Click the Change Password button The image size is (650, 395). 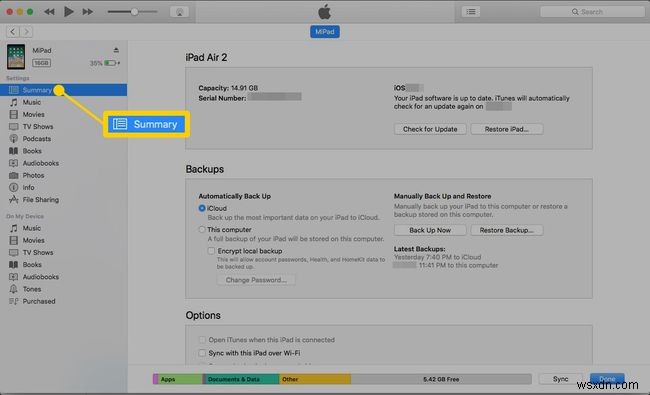pyautogui.click(x=256, y=280)
